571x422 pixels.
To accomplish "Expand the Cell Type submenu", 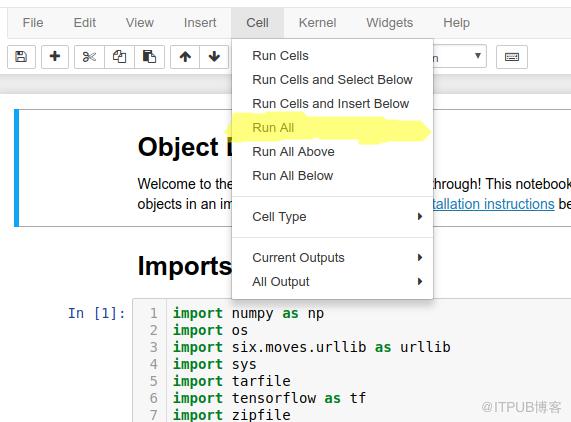I will click(x=332, y=217).
